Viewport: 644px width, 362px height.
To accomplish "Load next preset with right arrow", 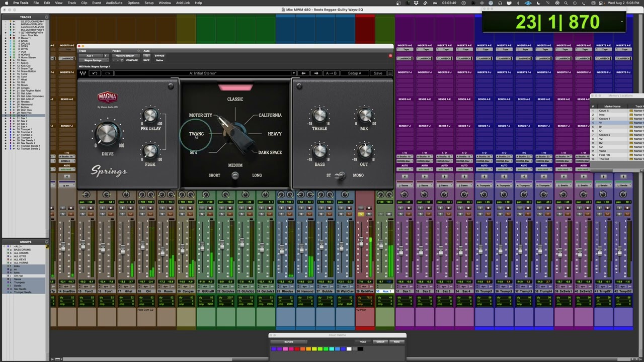I will coord(316,73).
